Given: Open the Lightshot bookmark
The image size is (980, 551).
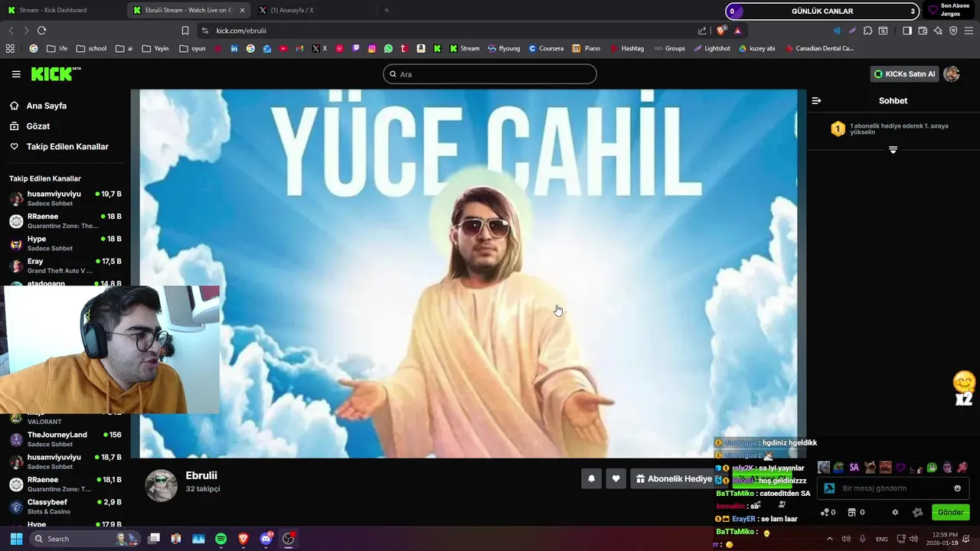Looking at the screenshot, I should coord(712,48).
